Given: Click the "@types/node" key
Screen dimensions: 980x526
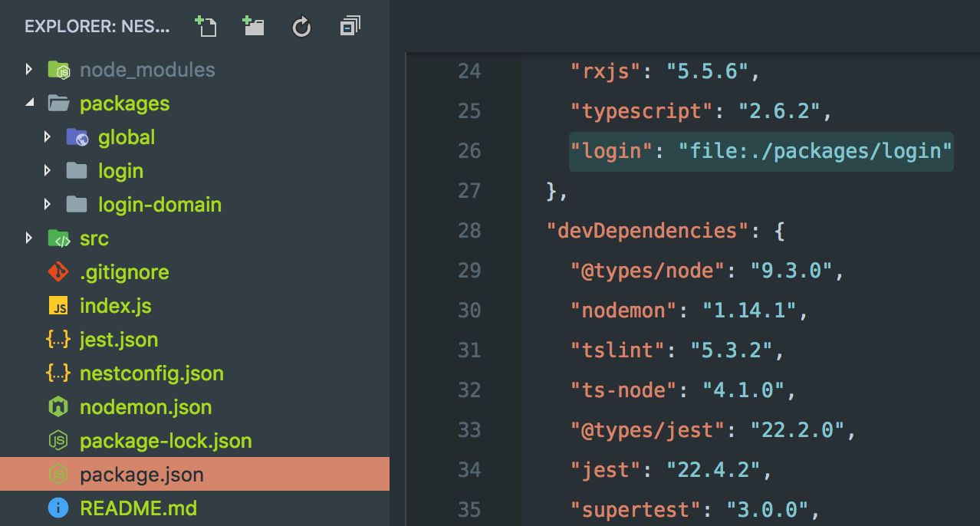Looking at the screenshot, I should coord(648,271).
